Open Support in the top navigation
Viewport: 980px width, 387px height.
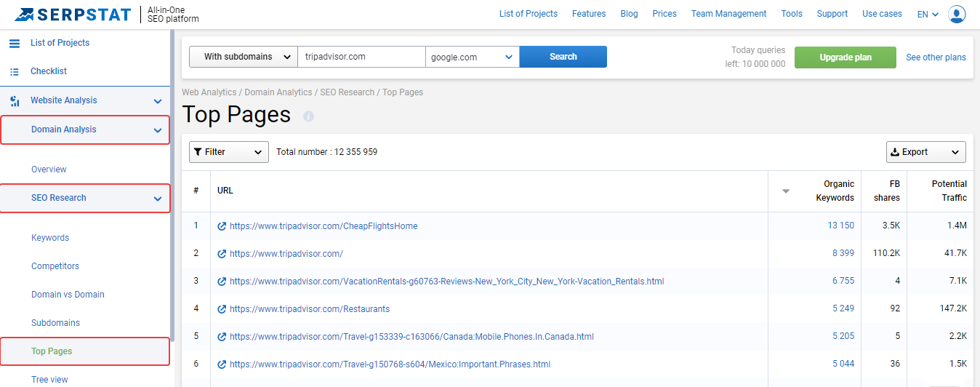pos(832,14)
